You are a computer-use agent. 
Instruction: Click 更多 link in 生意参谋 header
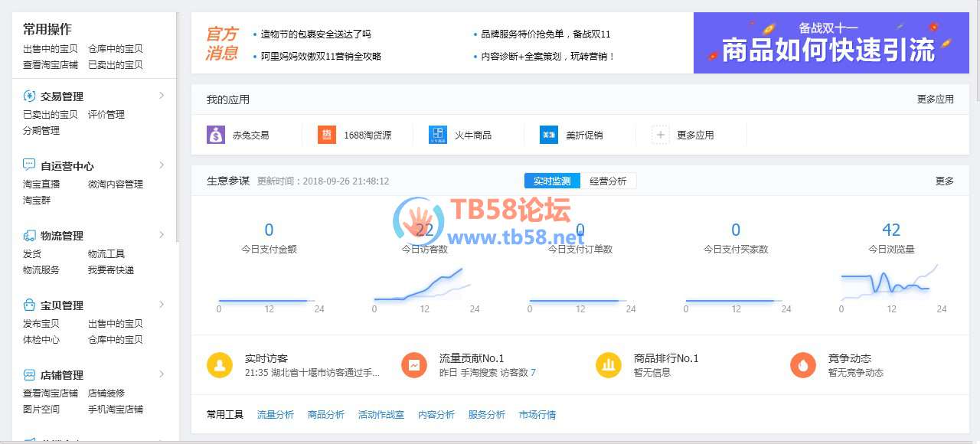tap(945, 181)
